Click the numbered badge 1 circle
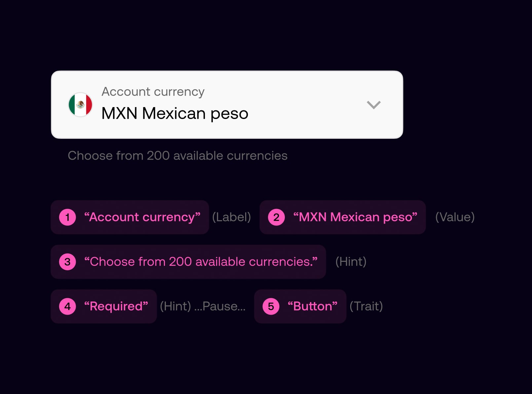Screen dimensions: 532x394 pos(67,217)
